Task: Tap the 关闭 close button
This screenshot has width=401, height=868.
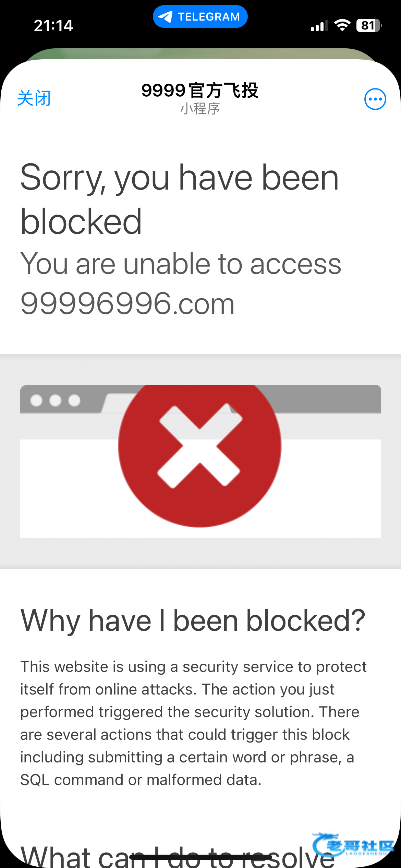Action: [34, 99]
